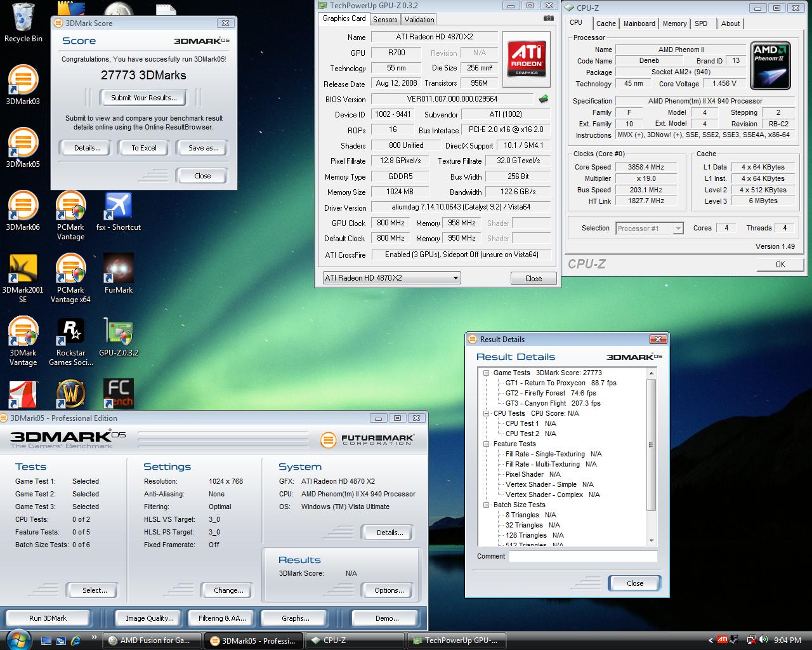The width and height of the screenshot is (812, 650).
Task: Collapse the Game Tests tree node
Action: 487,373
